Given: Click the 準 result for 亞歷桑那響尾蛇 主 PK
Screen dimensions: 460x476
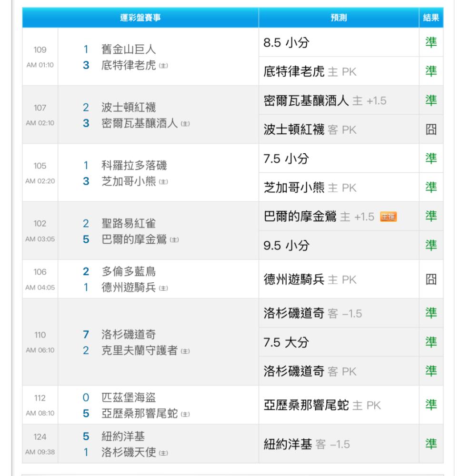Looking at the screenshot, I should coord(431,405).
